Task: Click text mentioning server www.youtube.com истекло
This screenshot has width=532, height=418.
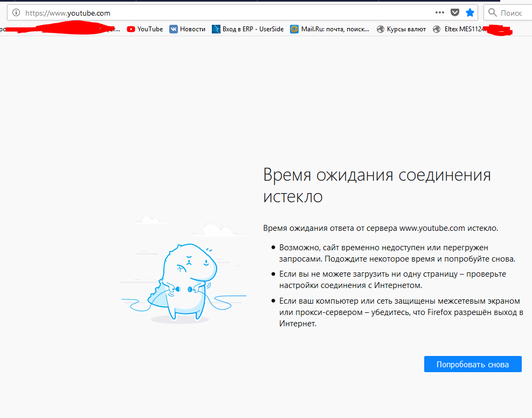Action: tap(381, 228)
